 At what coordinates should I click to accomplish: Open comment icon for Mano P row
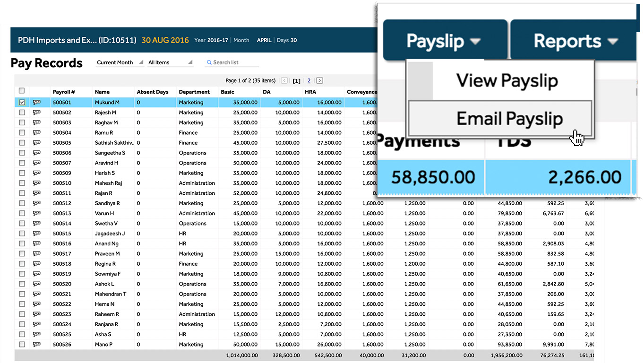point(36,345)
